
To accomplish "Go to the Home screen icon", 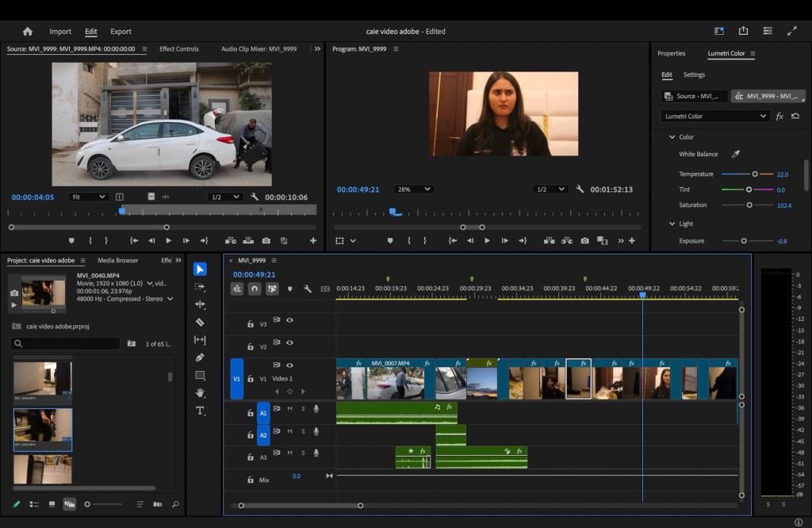I will click(x=28, y=32).
